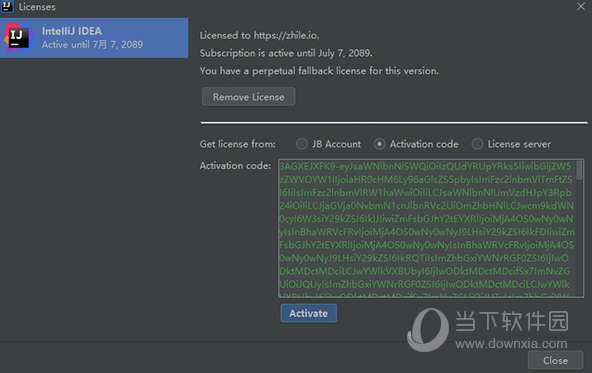Choose License server radio option
Screen dimensions: 592x373
pyautogui.click(x=477, y=144)
